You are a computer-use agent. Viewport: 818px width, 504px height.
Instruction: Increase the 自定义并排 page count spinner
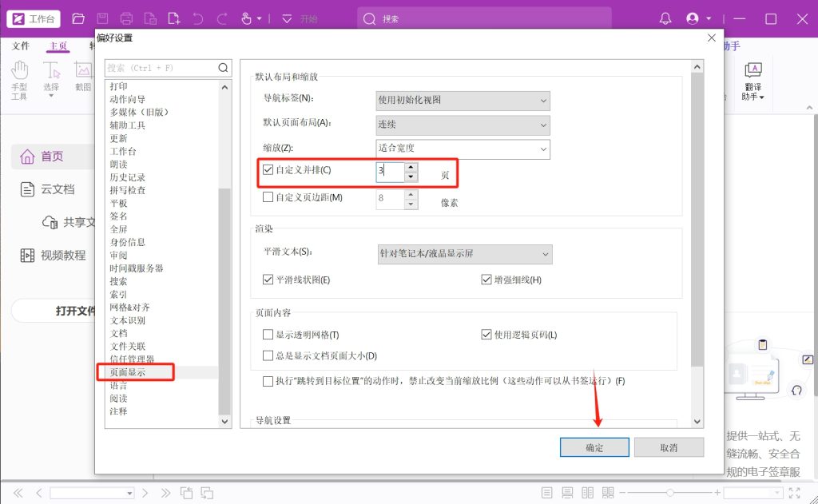411,166
